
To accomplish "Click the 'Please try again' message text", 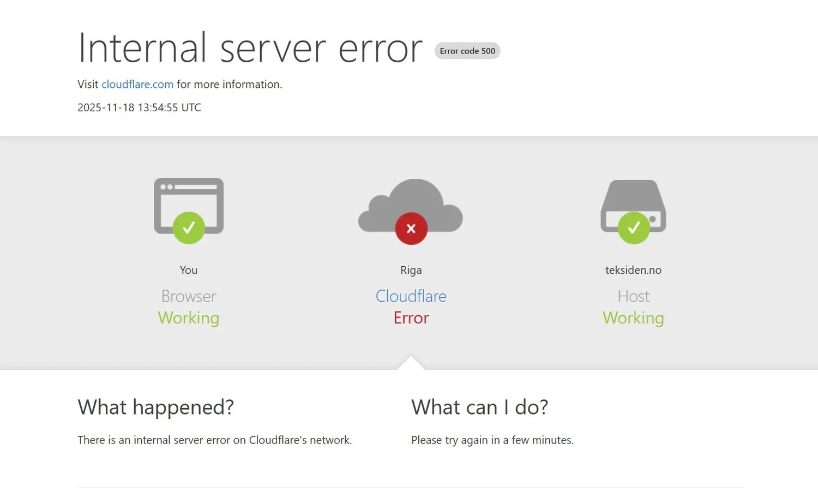I will point(492,440).
